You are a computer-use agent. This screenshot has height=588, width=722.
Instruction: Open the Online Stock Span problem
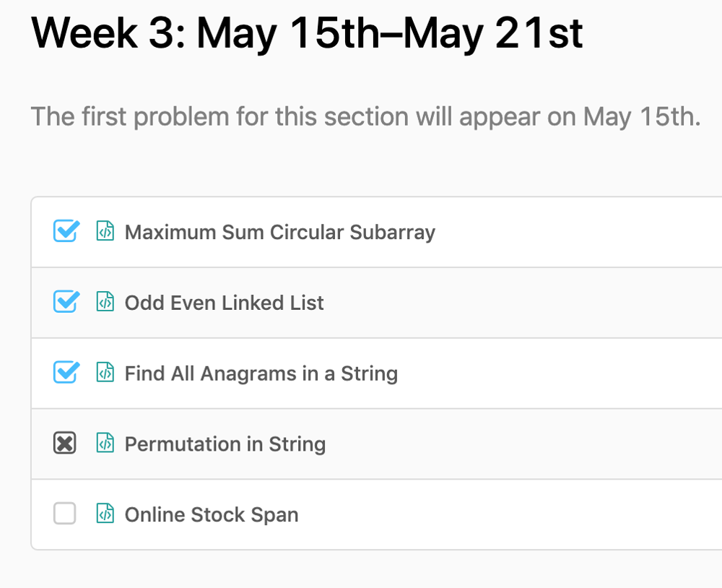click(212, 515)
